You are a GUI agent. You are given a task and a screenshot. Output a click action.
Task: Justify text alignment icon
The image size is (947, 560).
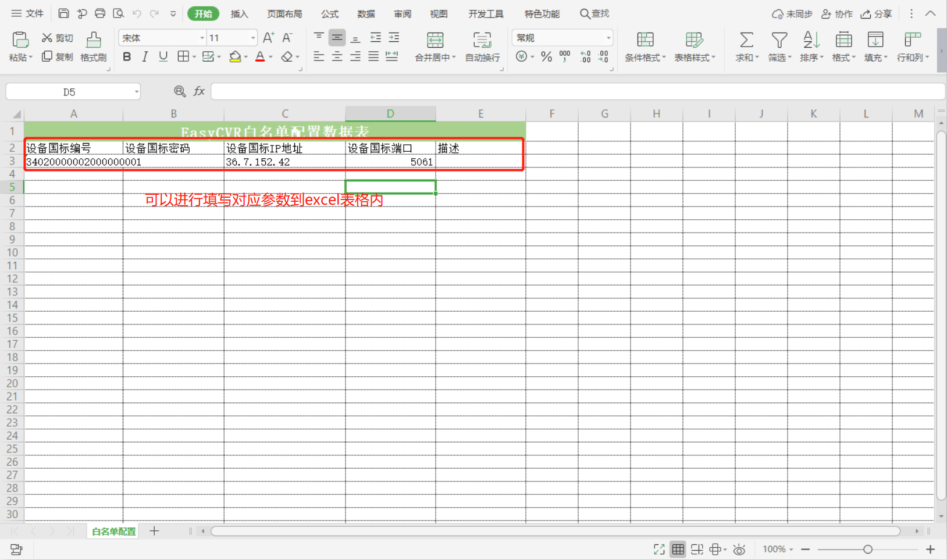[x=373, y=56]
